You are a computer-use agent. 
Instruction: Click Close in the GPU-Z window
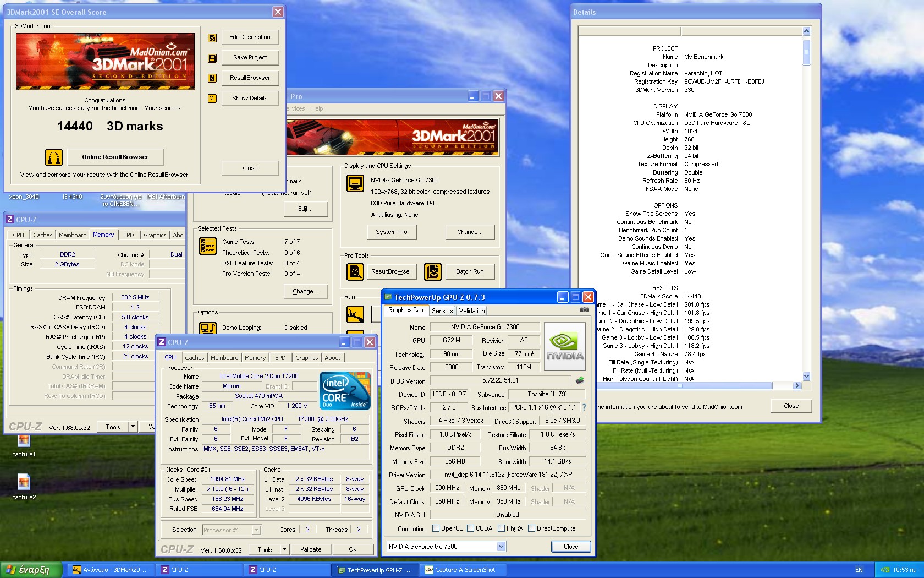(571, 547)
